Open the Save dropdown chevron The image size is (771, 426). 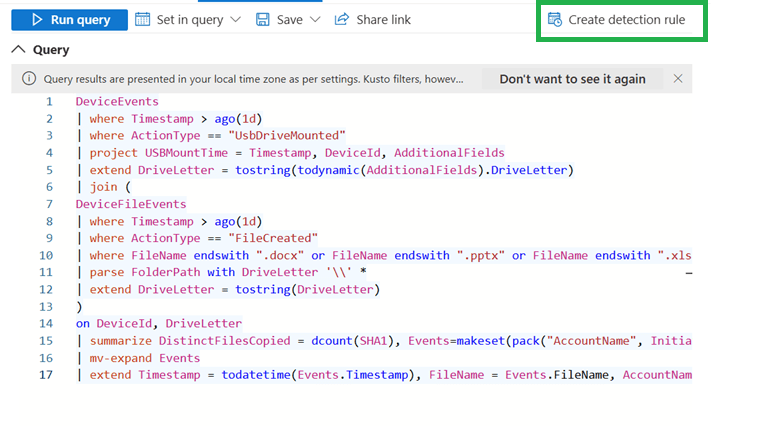point(315,20)
